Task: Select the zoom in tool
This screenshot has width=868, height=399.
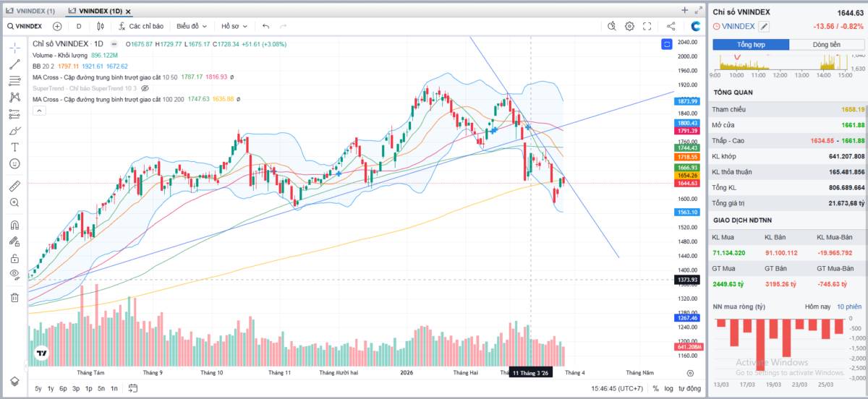Action: click(14, 202)
